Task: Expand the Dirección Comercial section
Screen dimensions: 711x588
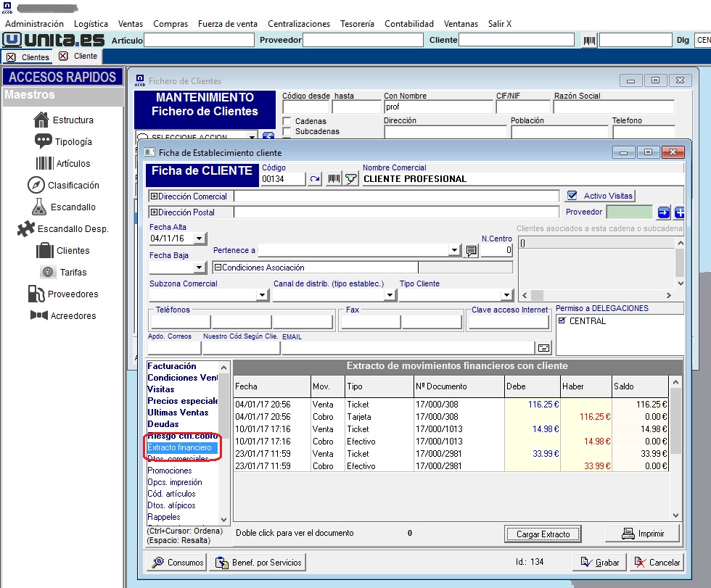Action: coord(154,196)
